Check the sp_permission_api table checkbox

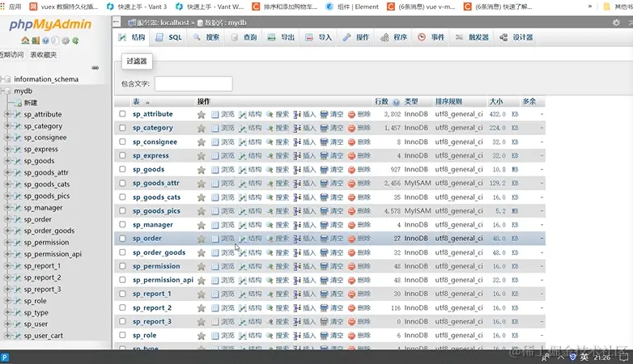click(x=122, y=280)
